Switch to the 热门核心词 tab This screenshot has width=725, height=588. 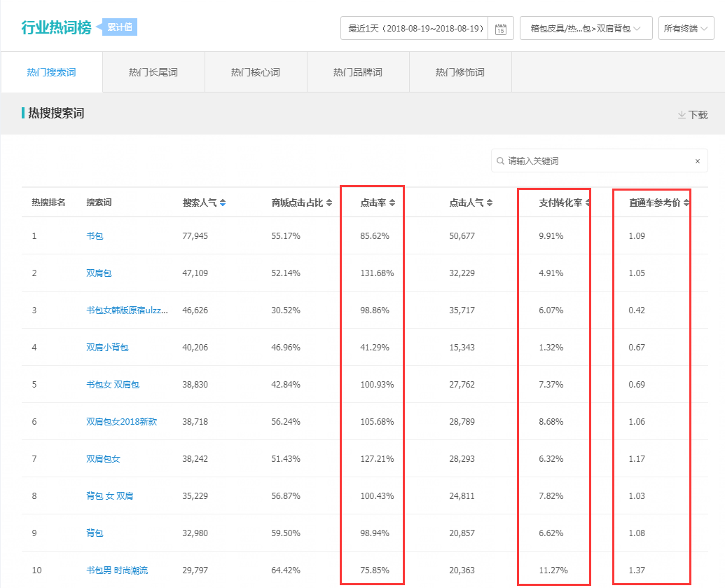256,72
